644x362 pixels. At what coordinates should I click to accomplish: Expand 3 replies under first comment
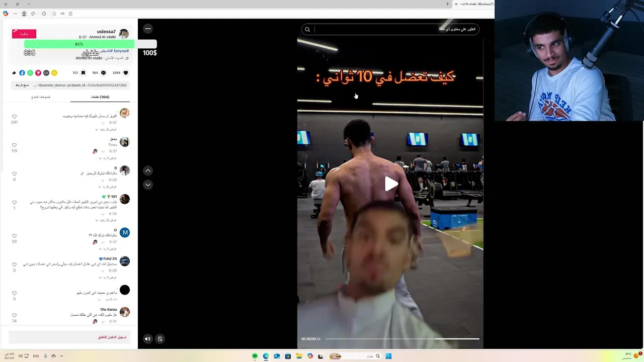point(106,130)
